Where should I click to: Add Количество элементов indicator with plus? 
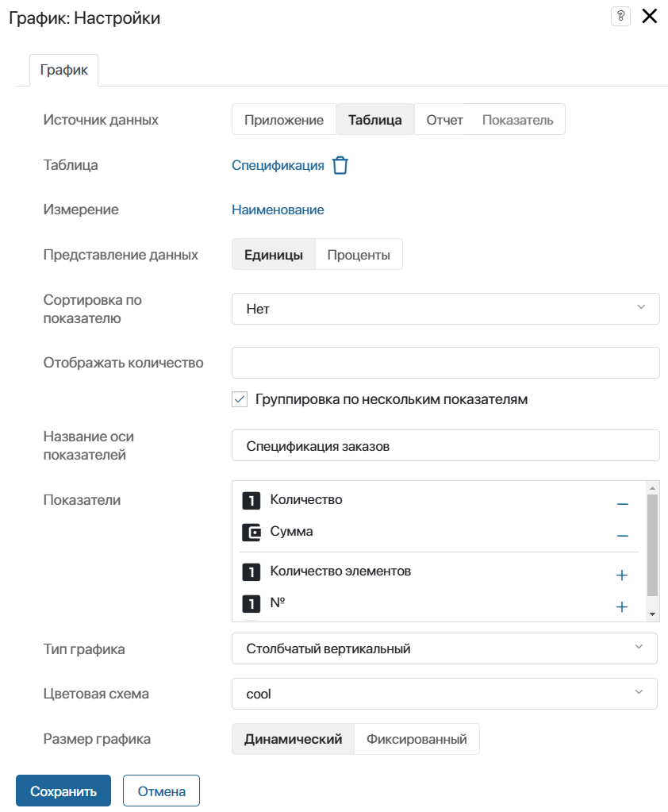coord(622,575)
